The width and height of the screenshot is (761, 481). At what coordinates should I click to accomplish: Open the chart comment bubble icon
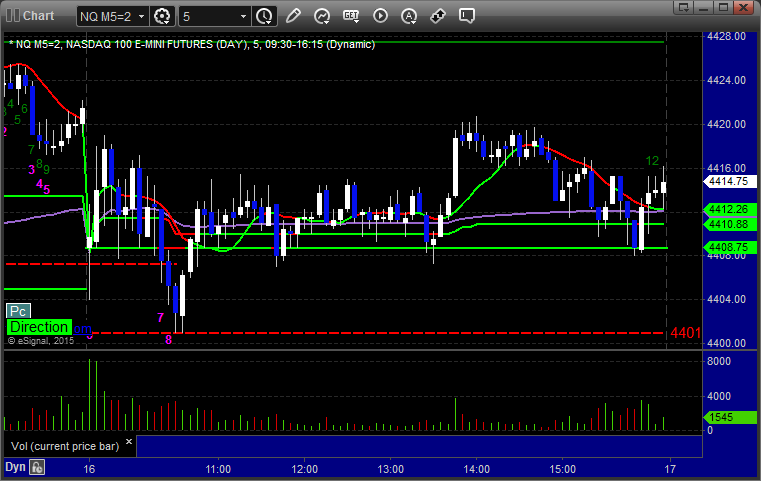pos(467,16)
